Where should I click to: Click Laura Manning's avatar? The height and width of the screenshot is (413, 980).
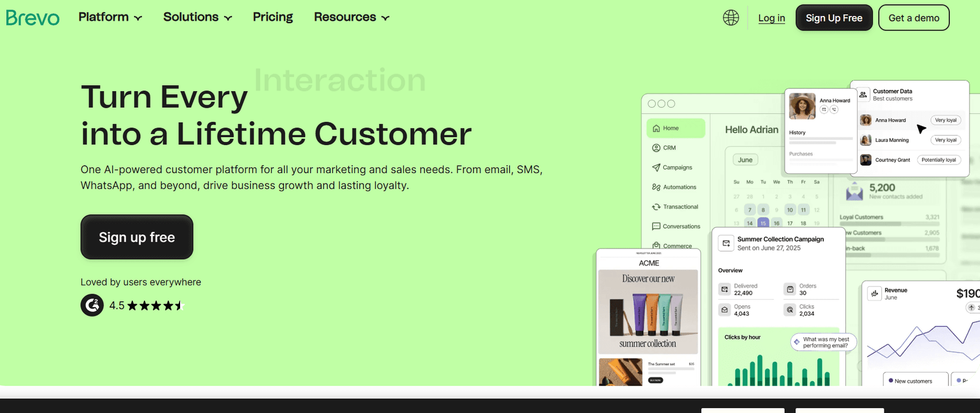pyautogui.click(x=865, y=140)
